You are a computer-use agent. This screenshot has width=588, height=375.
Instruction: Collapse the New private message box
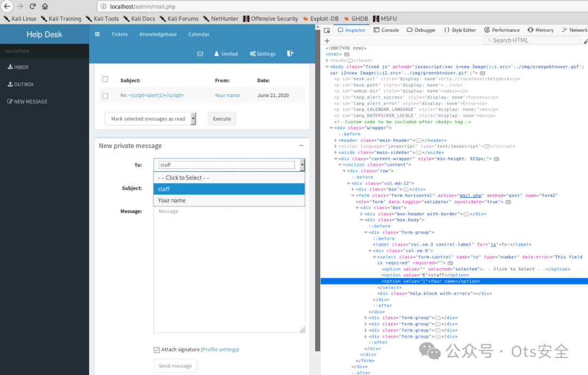coord(301,146)
